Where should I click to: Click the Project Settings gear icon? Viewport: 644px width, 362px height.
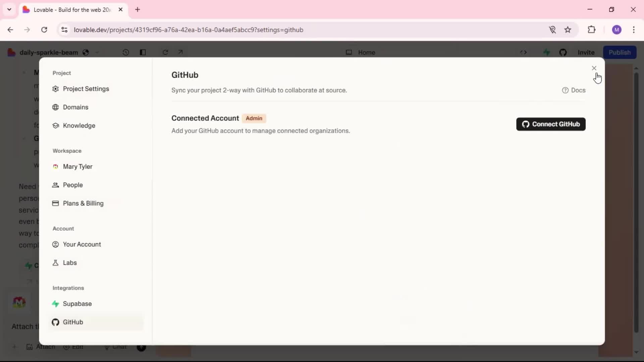pos(56,89)
